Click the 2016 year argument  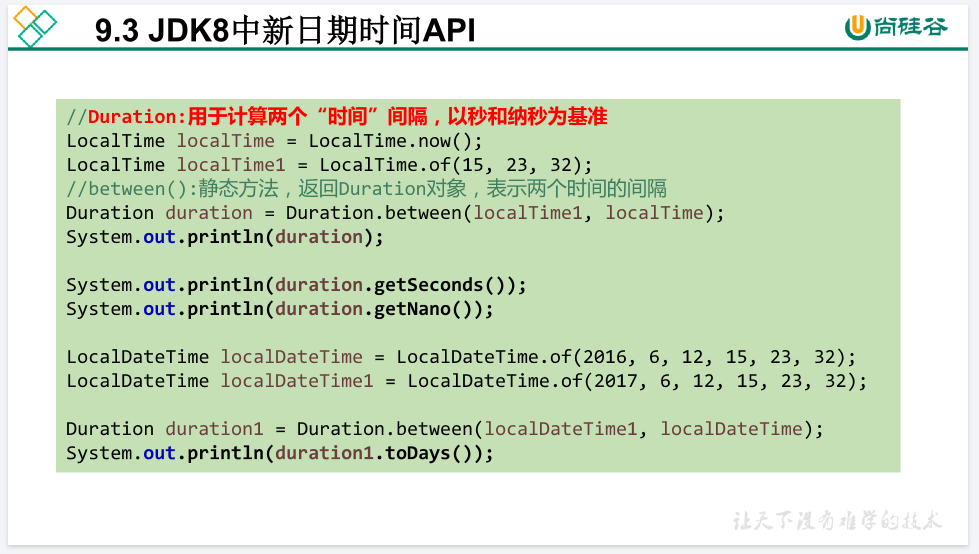[605, 357]
